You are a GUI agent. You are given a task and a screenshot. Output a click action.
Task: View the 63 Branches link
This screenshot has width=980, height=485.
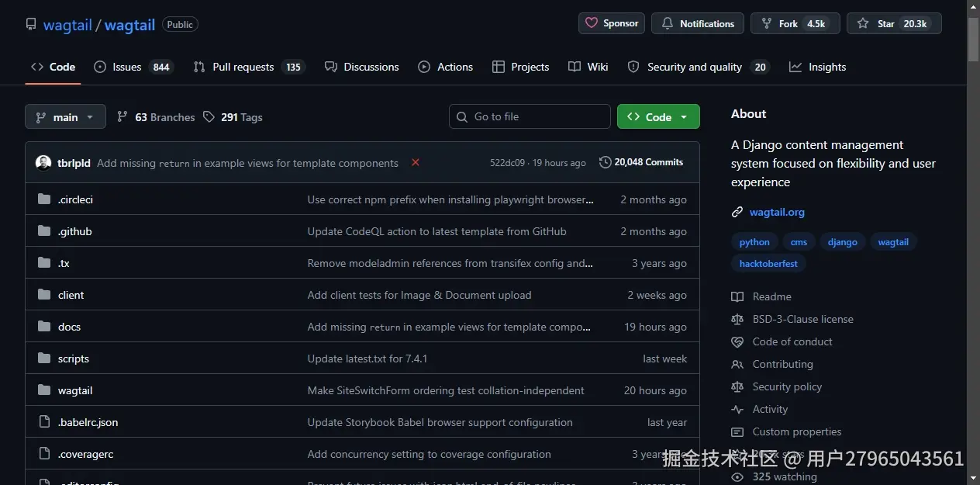coord(156,117)
